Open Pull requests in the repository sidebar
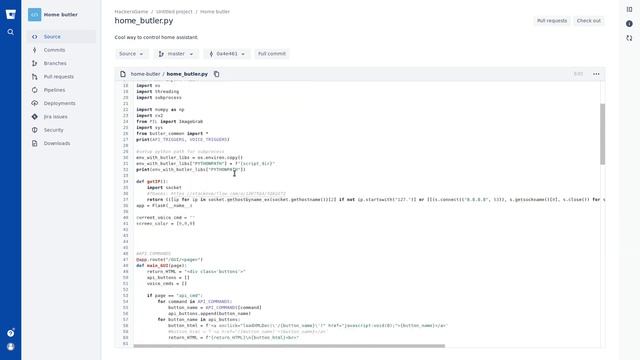 [62, 77]
